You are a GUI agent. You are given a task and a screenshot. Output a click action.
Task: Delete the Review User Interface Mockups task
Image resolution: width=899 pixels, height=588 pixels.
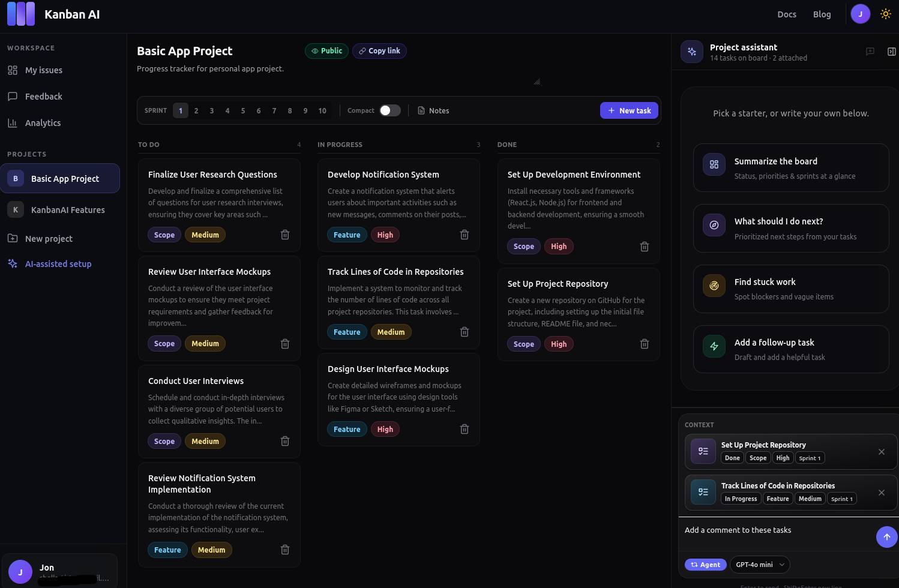pos(285,344)
